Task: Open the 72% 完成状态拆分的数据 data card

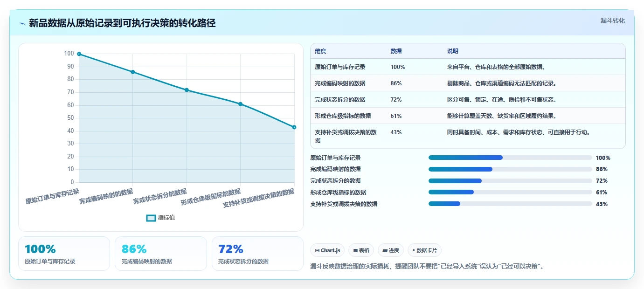Action: tap(257, 254)
